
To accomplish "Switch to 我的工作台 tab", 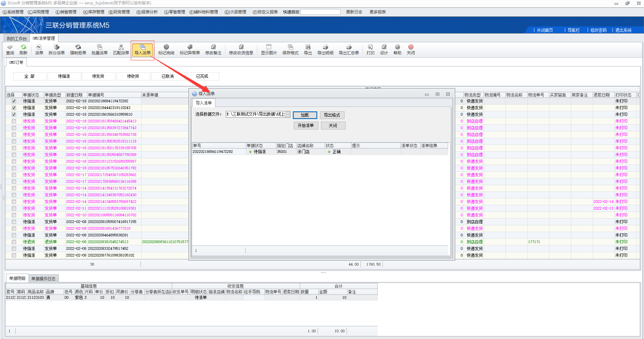I will (x=16, y=39).
